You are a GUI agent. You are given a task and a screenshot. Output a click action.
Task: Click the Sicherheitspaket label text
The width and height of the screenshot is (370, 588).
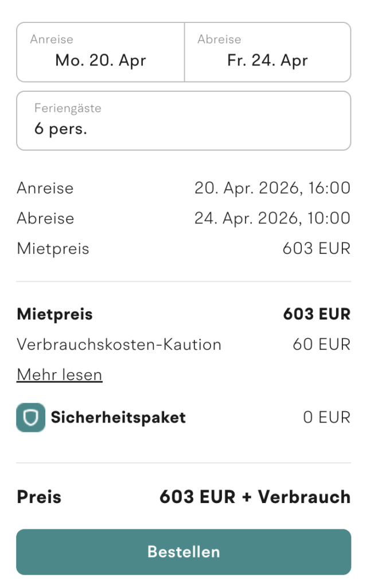coord(118,417)
